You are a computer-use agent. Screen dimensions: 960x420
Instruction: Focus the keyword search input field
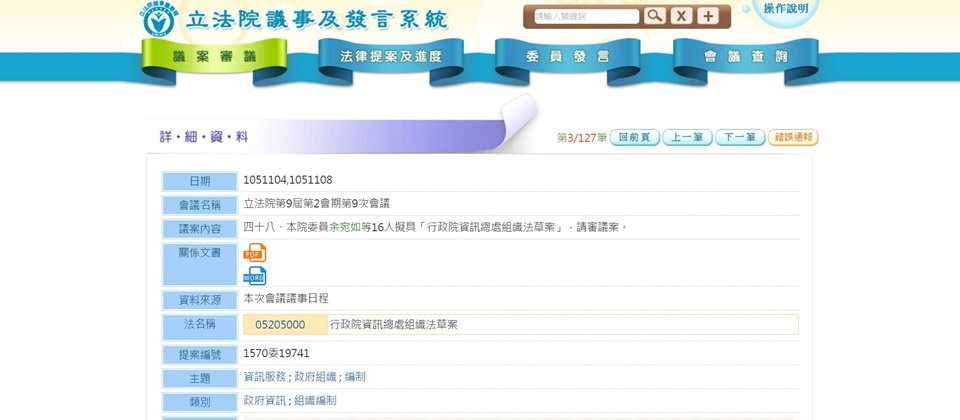(586, 17)
